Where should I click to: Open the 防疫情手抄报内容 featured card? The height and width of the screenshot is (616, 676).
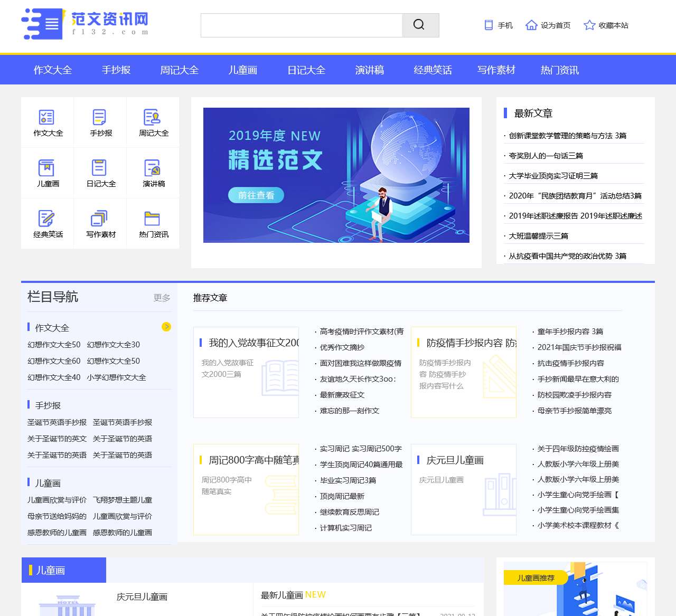pos(464,372)
